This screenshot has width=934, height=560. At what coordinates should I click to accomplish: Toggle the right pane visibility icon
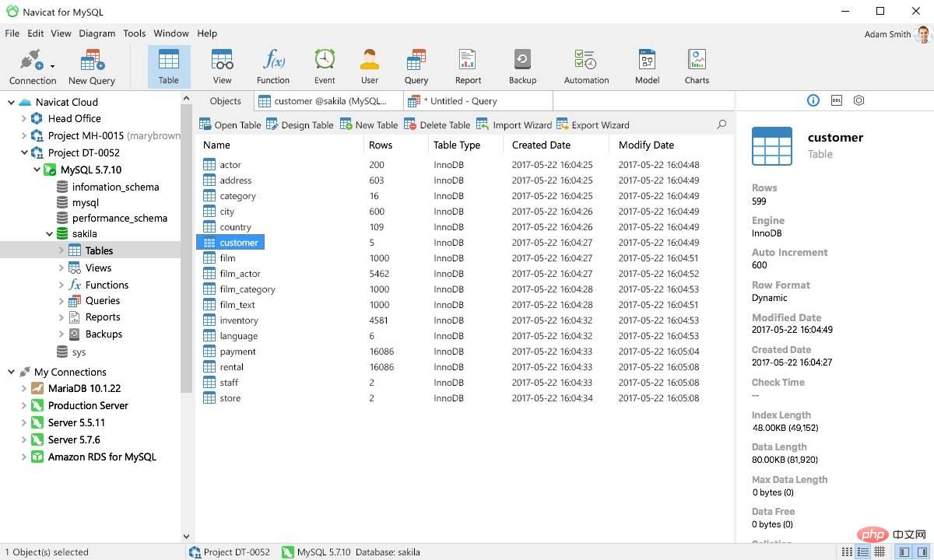pos(923,551)
